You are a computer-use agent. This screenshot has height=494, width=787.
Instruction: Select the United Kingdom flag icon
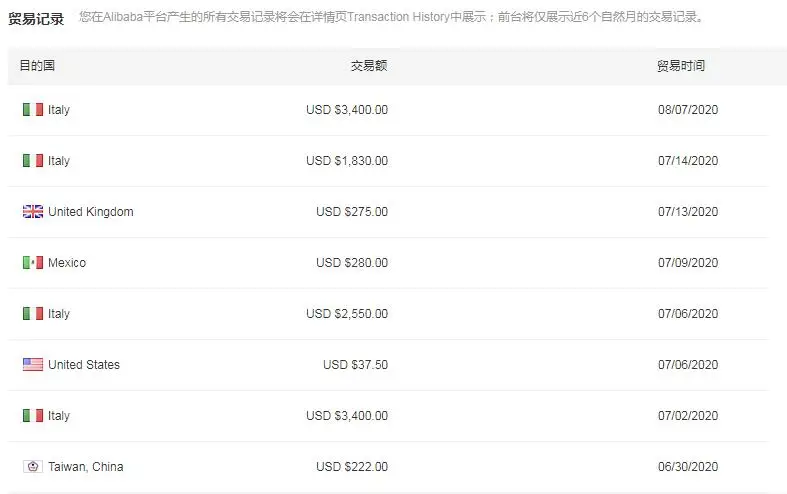[32, 212]
